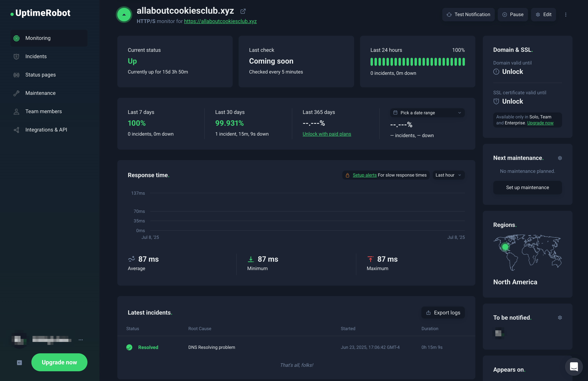Click the 100% last 7 days value
The image size is (588, 381).
pos(136,123)
